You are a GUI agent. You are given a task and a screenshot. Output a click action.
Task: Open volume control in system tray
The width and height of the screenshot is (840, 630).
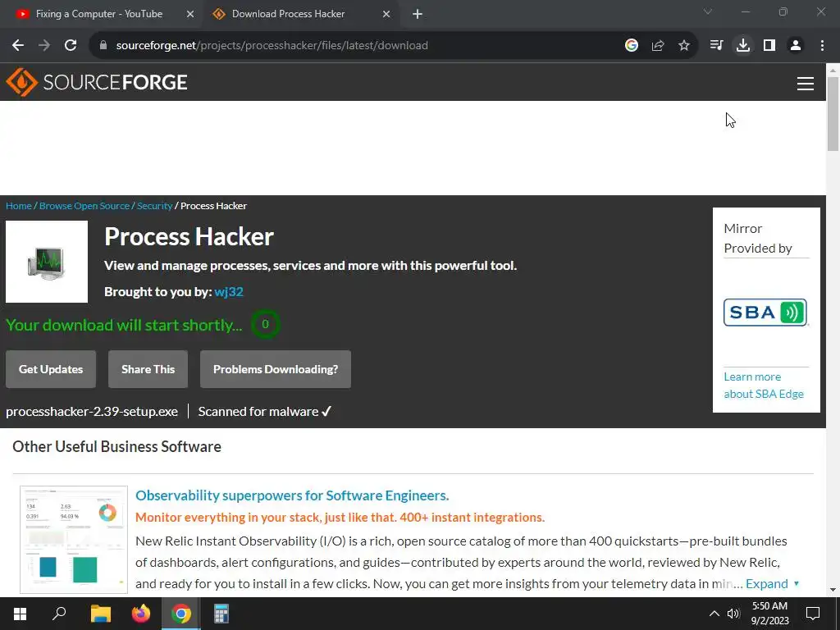coord(733,614)
